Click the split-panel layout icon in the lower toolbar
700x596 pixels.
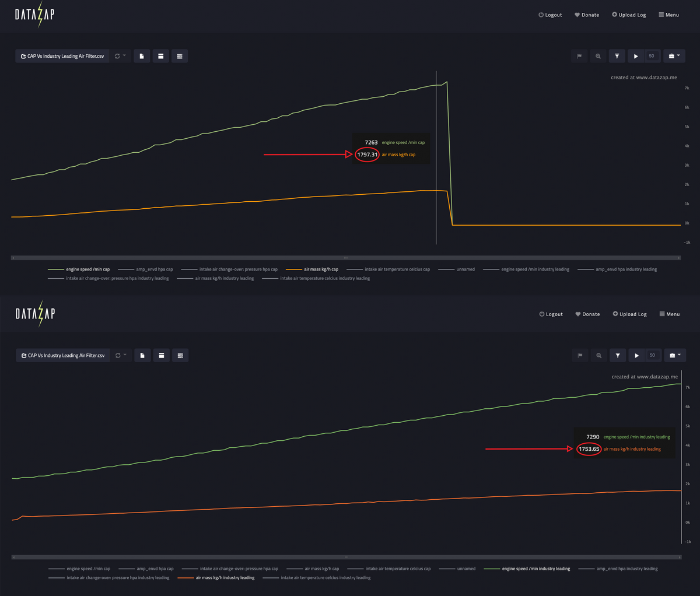click(161, 355)
